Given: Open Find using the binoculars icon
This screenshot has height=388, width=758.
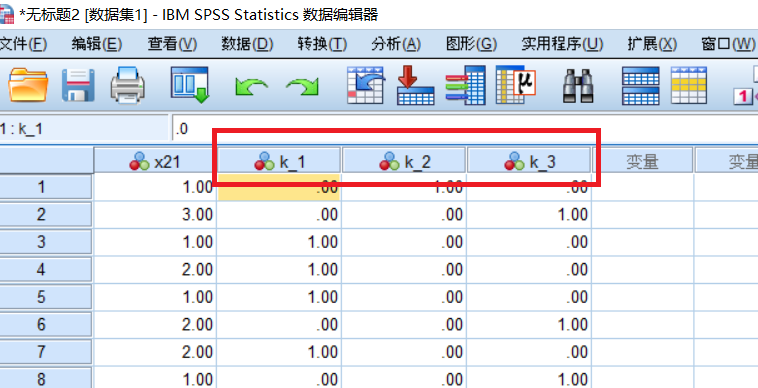Looking at the screenshot, I should 578,86.
